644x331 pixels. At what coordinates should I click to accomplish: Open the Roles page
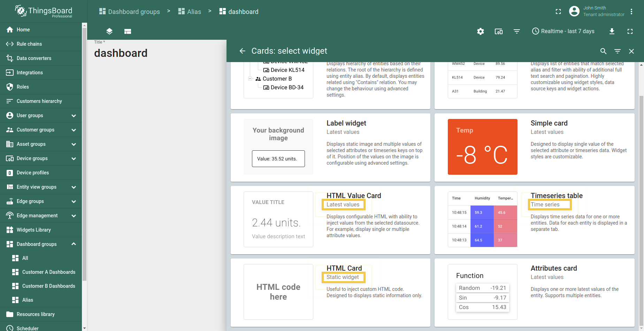41,87
